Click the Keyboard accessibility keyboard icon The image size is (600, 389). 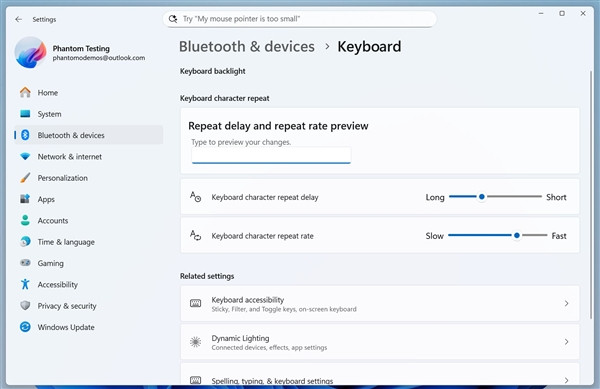[196, 304]
